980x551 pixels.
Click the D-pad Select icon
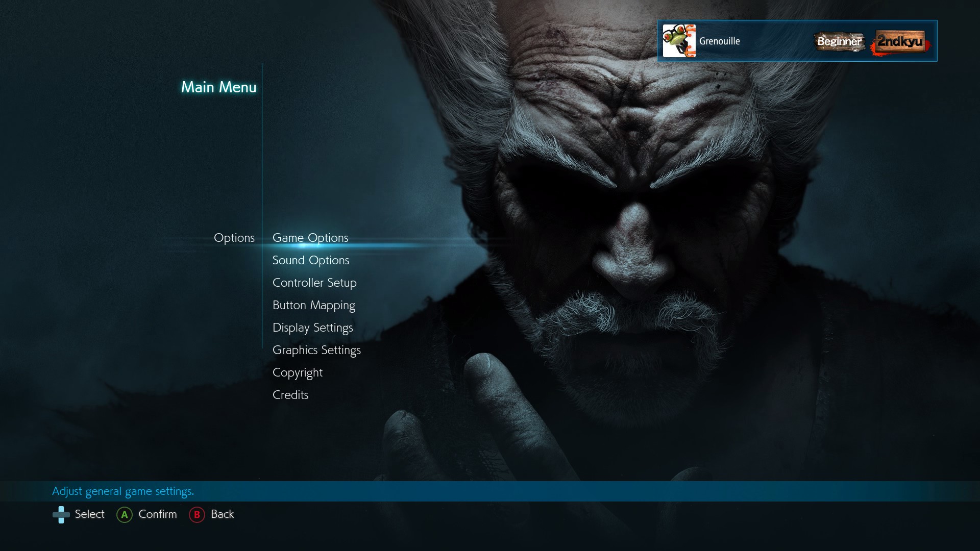61,514
